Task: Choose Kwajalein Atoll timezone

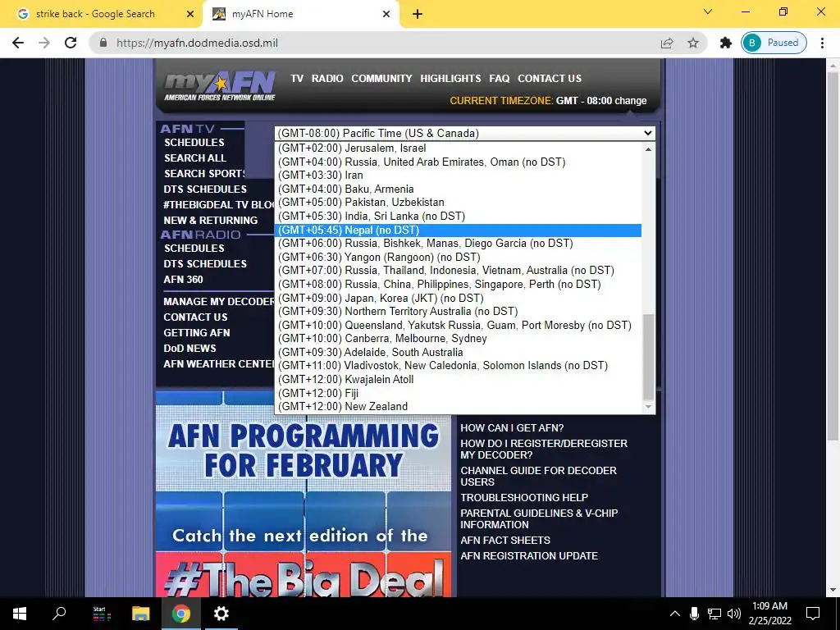Action: pos(458,379)
